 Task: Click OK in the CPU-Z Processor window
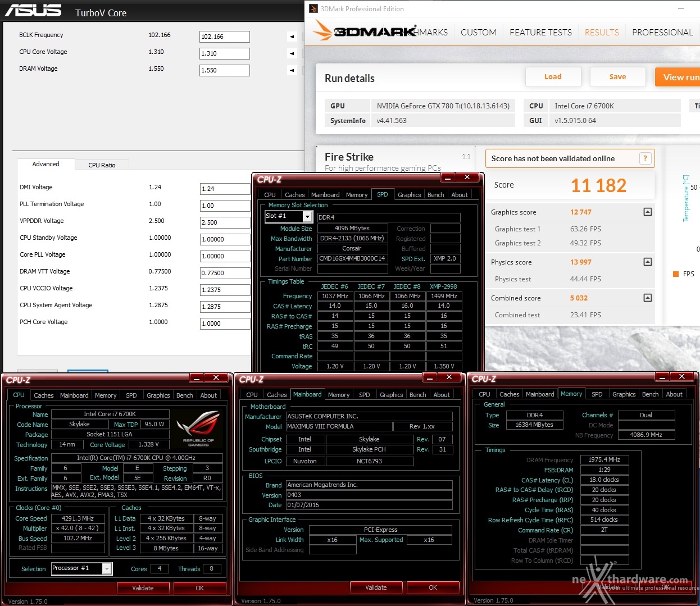point(199,588)
